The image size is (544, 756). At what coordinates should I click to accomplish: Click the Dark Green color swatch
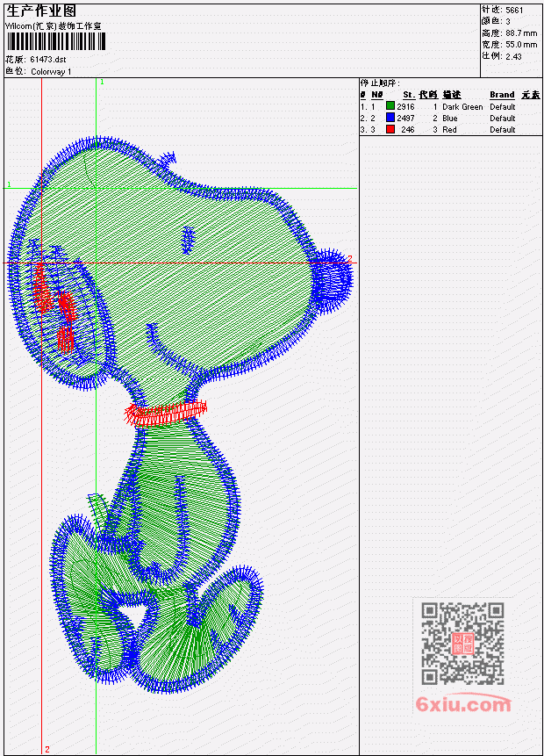click(390, 105)
